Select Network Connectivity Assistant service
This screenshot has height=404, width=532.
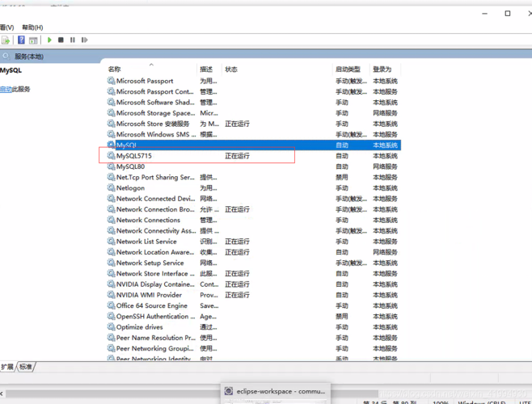[x=156, y=230]
